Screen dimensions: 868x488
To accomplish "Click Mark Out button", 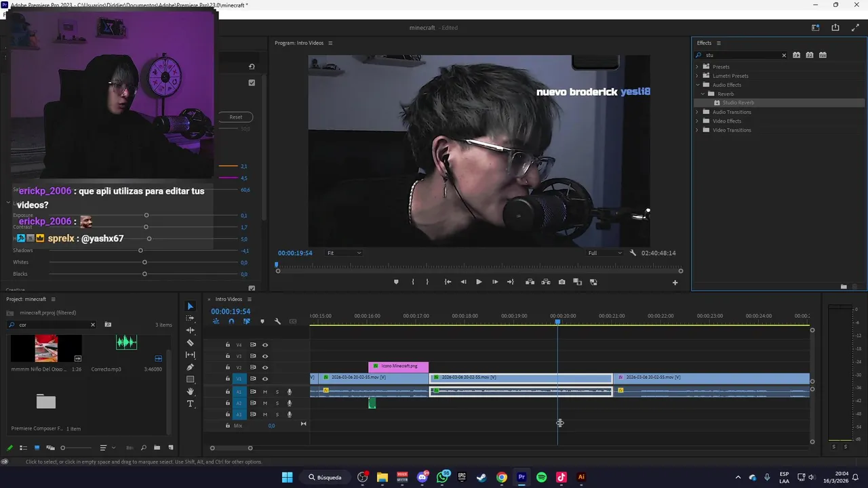I will (427, 282).
